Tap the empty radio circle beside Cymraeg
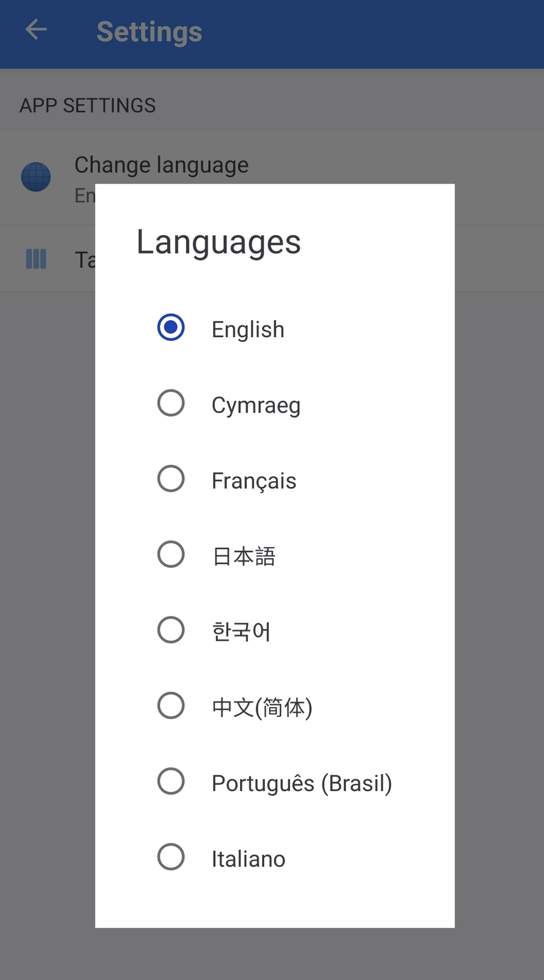Viewport: 544px width, 980px height. point(171,403)
